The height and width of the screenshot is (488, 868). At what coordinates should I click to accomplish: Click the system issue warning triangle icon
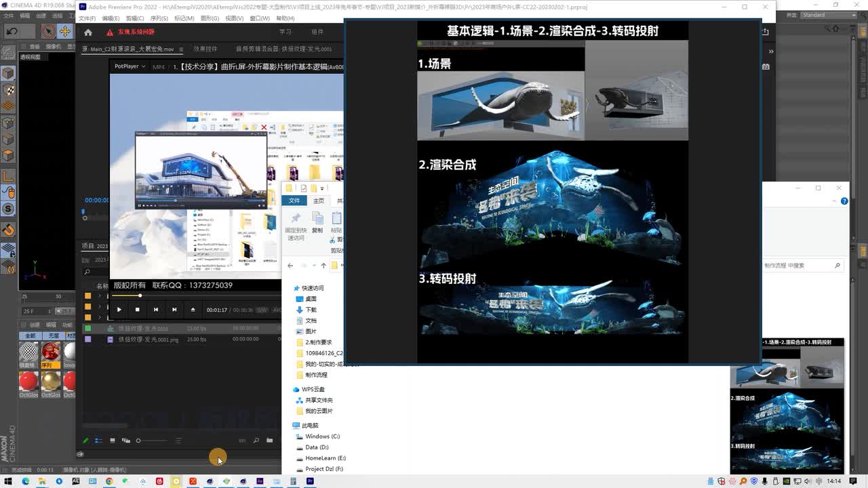coord(110,32)
